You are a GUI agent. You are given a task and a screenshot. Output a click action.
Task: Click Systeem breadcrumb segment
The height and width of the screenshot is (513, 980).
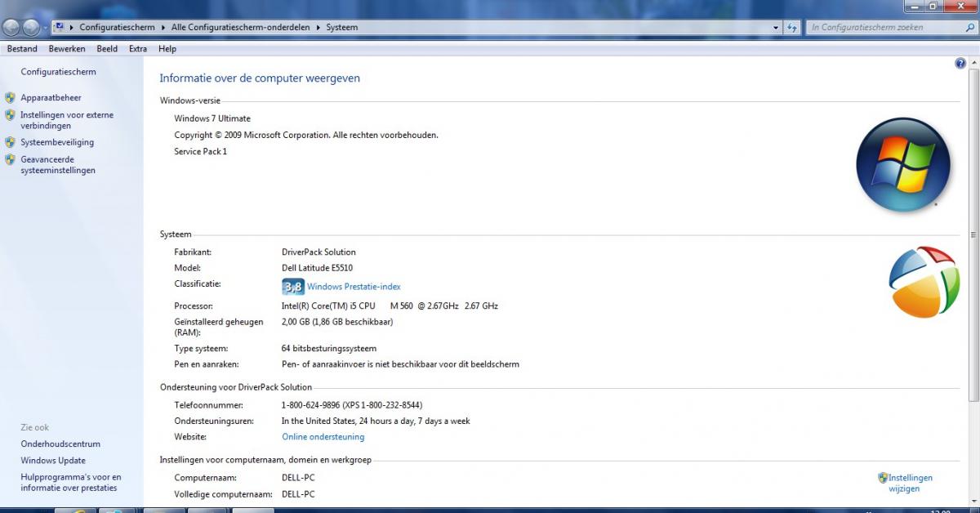(x=342, y=27)
